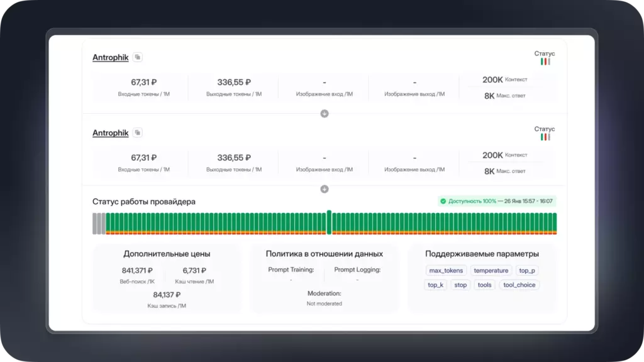Screen dimensions: 644x362
Task: Click the Веб-поиск /1K label
Action: click(137, 282)
